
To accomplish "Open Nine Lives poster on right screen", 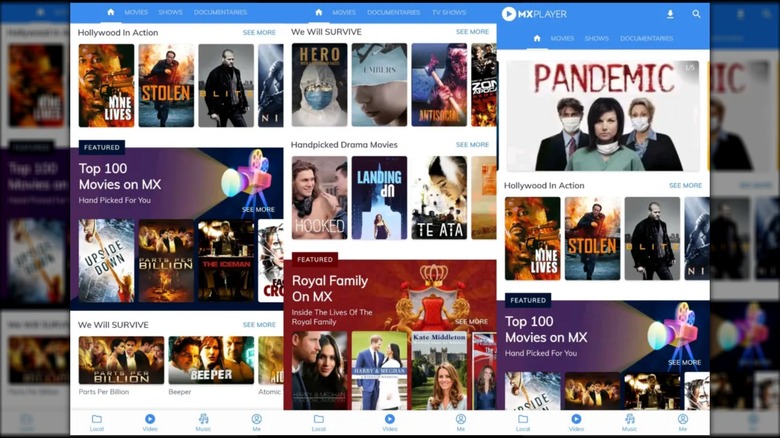I will click(x=532, y=239).
